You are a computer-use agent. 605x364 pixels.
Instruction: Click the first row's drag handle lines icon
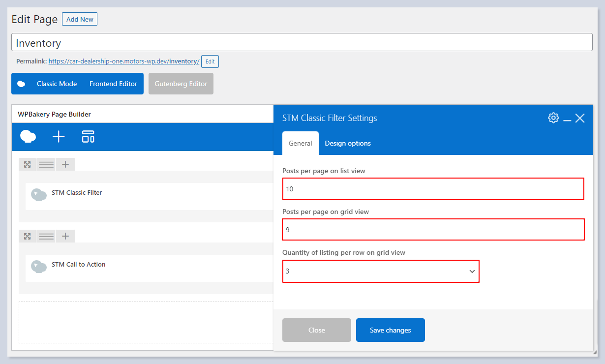click(x=46, y=164)
